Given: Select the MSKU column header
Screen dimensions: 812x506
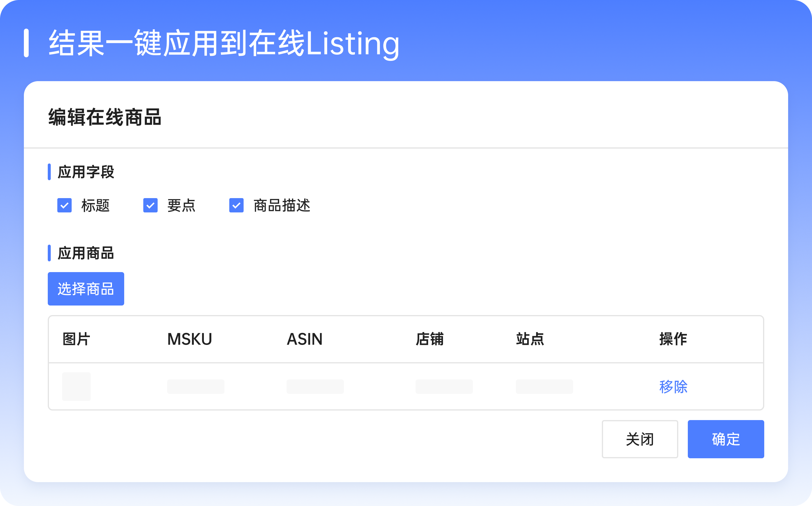Looking at the screenshot, I should 190,339.
